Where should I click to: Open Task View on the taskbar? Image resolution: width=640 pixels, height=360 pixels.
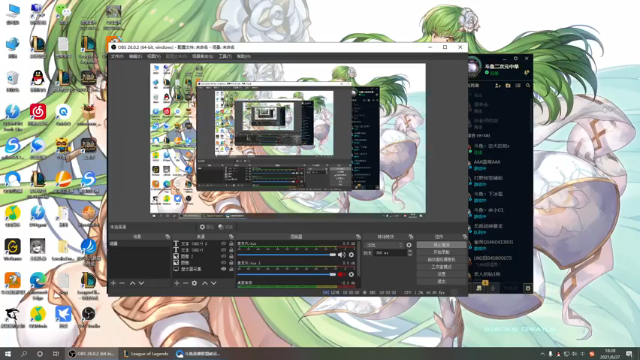56,354
